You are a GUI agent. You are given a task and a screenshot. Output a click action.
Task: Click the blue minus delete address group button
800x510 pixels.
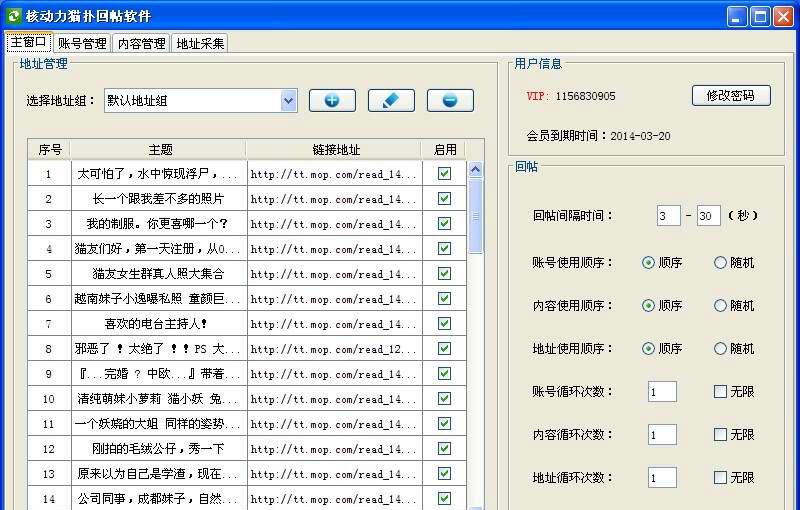coord(450,100)
